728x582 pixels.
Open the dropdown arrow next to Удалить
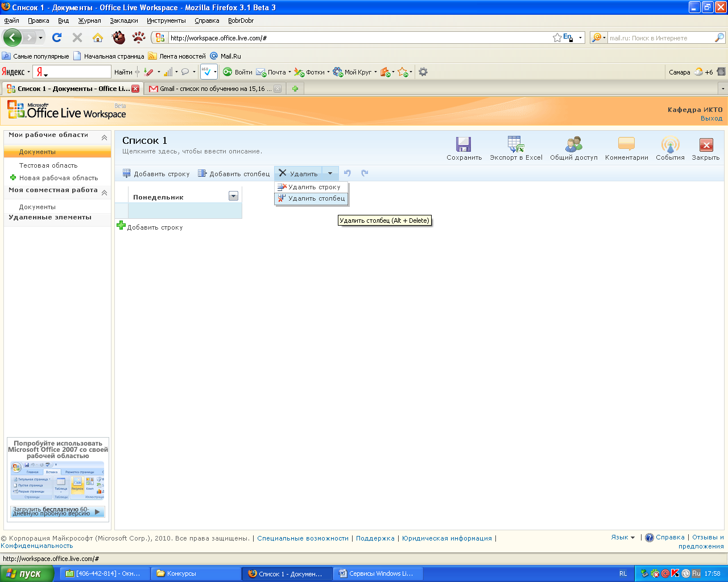[330, 173]
